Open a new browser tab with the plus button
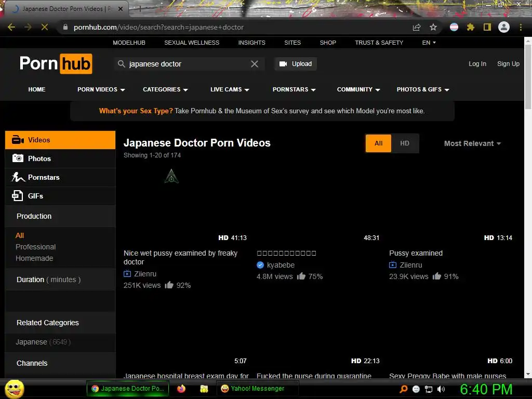 [139, 9]
